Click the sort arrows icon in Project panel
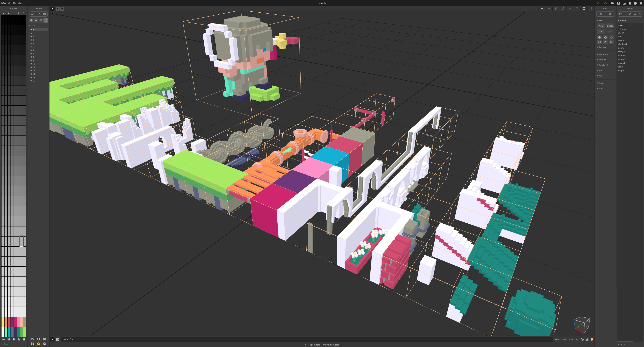This screenshot has height=347, width=644. [640, 14]
